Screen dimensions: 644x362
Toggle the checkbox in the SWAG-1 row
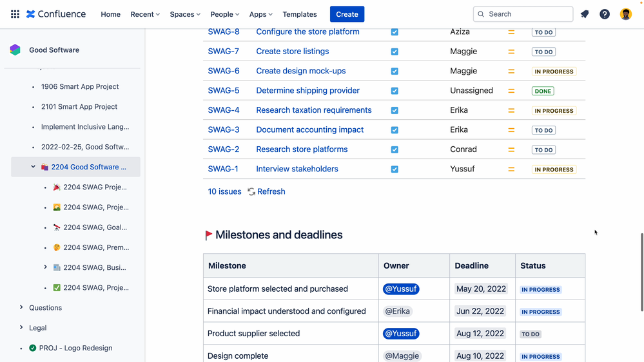coord(395,169)
